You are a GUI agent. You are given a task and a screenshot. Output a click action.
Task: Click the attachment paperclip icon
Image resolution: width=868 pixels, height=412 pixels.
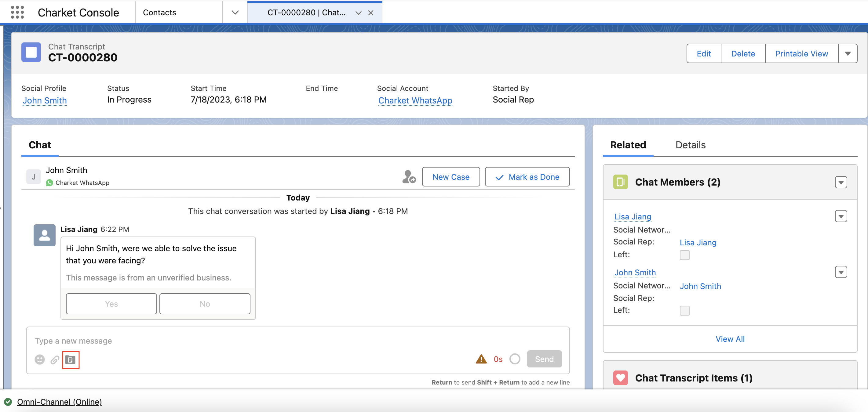click(55, 360)
